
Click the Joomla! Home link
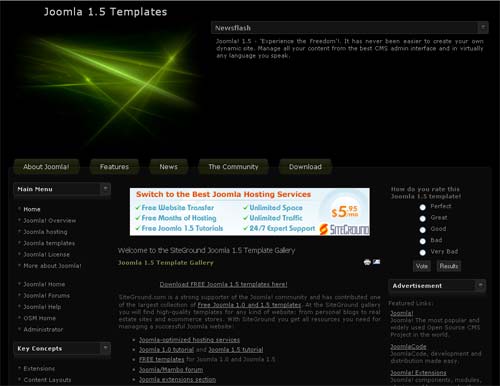click(x=44, y=284)
